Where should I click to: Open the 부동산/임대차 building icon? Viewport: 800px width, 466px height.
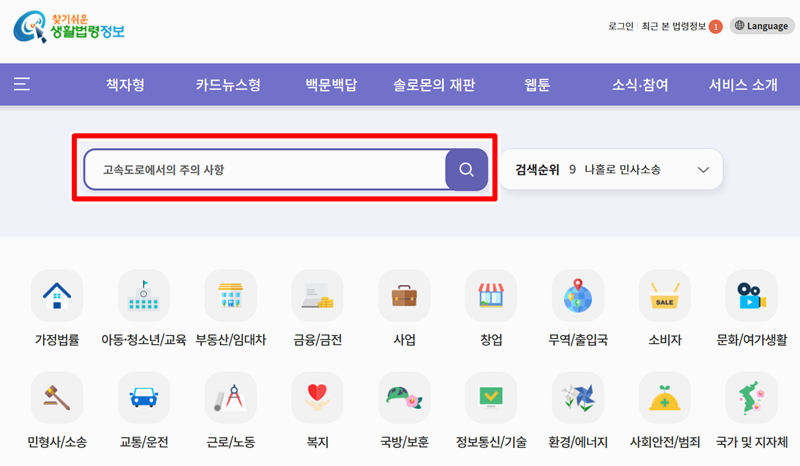click(231, 296)
